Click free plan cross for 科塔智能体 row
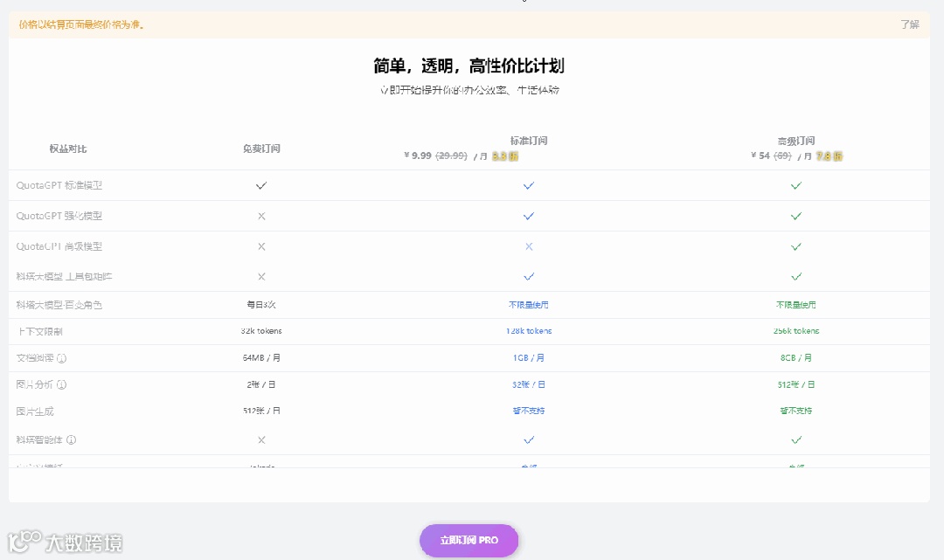The image size is (944, 560). (261, 439)
